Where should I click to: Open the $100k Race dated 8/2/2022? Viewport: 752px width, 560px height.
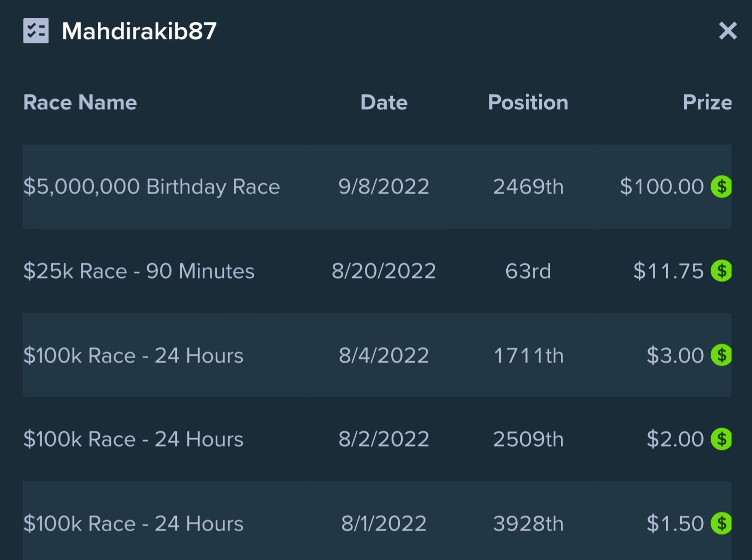tap(377, 439)
